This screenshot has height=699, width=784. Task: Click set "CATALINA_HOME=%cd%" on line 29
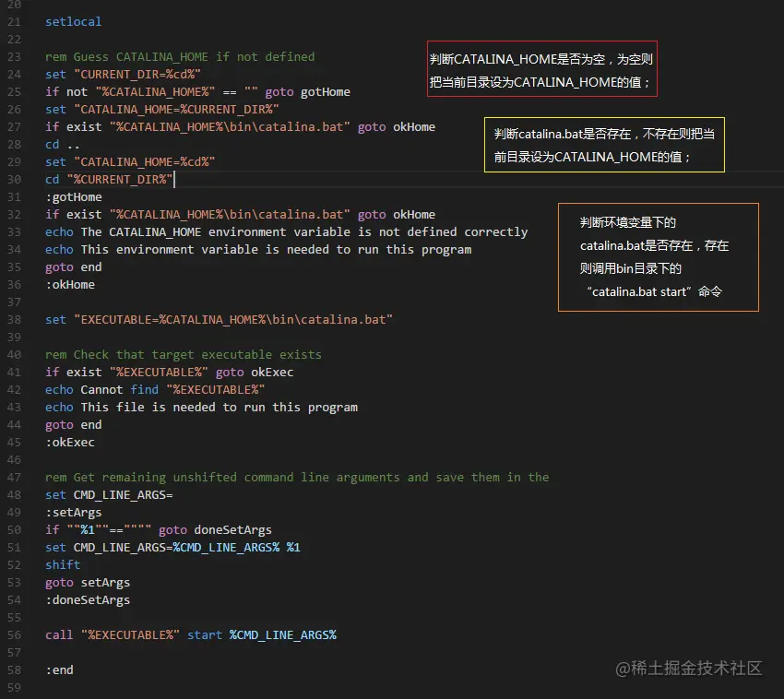pos(130,162)
